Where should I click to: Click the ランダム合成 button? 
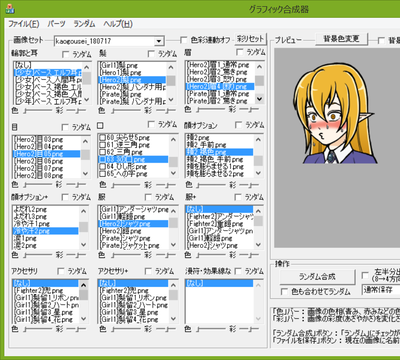[317, 277]
